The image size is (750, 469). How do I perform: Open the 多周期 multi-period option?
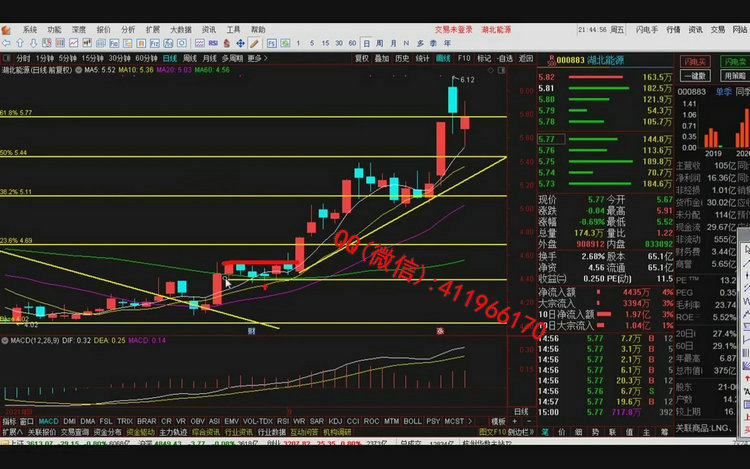(x=232, y=58)
